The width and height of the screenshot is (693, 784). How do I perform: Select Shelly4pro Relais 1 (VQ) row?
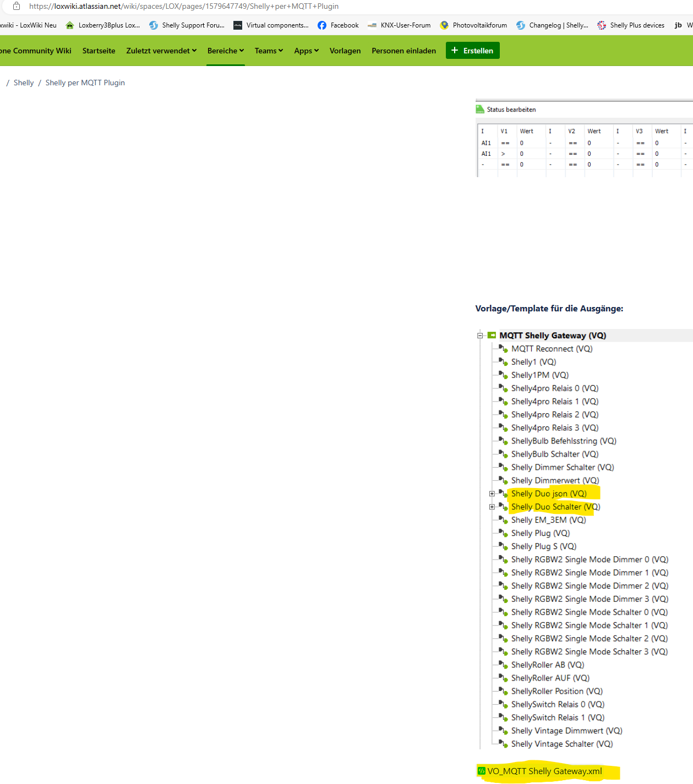tap(555, 401)
